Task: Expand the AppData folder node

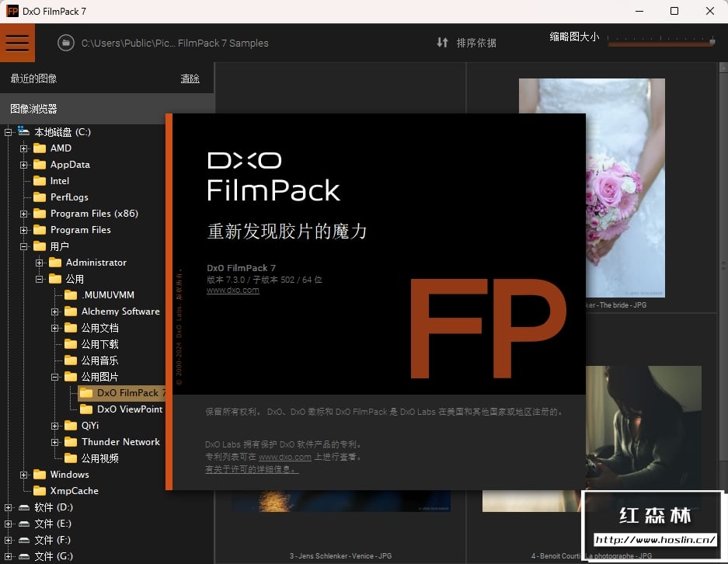Action: [23, 165]
